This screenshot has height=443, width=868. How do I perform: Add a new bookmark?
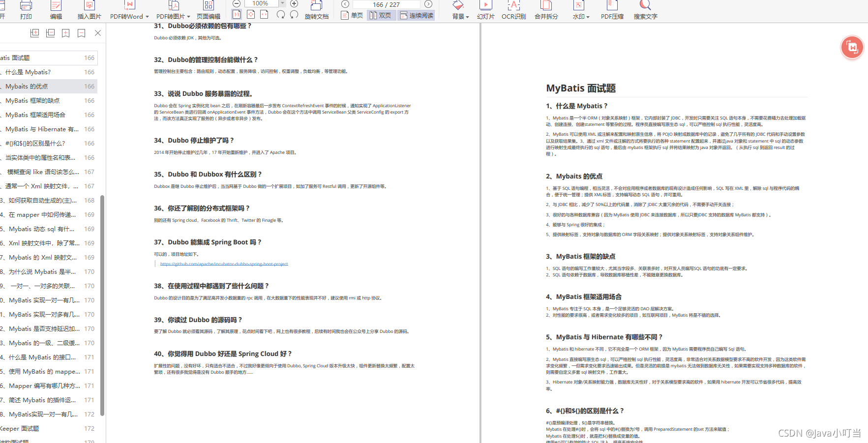click(x=66, y=33)
